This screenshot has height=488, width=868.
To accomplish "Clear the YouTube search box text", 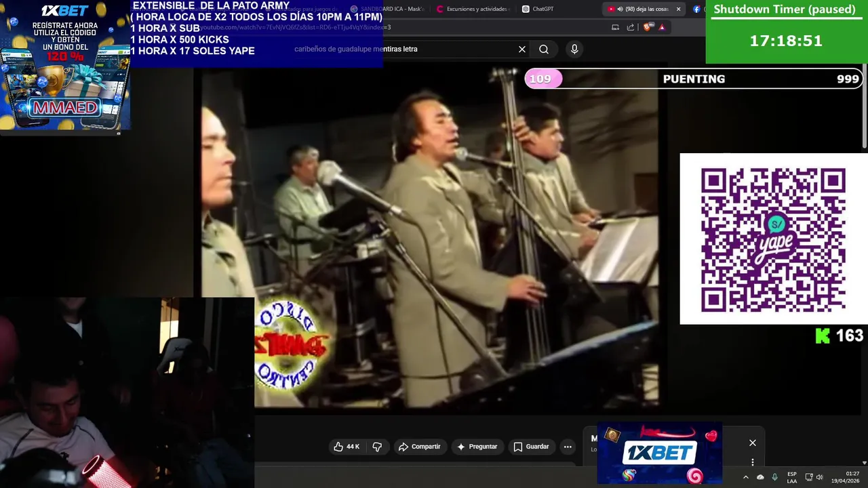I will (x=522, y=49).
